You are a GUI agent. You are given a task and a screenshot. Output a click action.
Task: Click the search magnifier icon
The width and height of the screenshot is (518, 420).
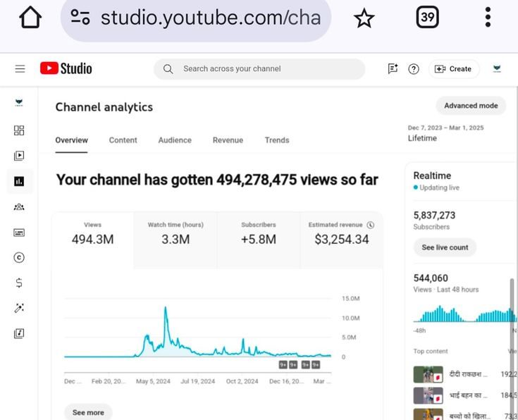pos(168,69)
